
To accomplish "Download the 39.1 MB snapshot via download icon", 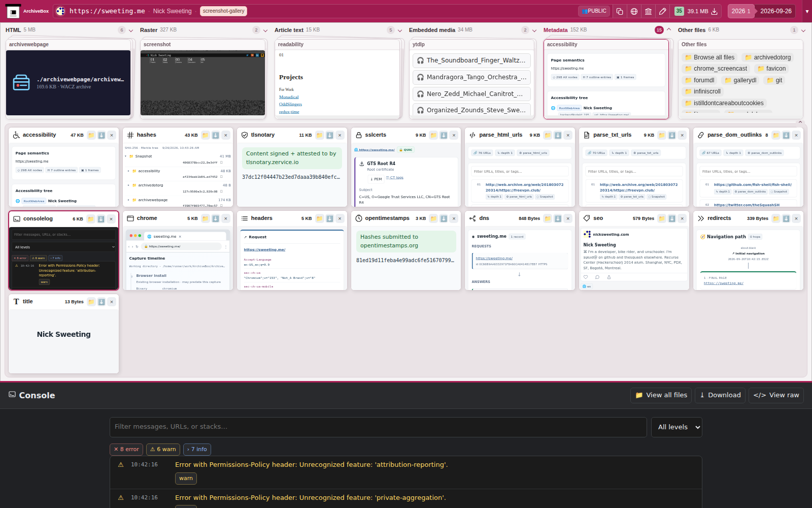I will [x=714, y=11].
